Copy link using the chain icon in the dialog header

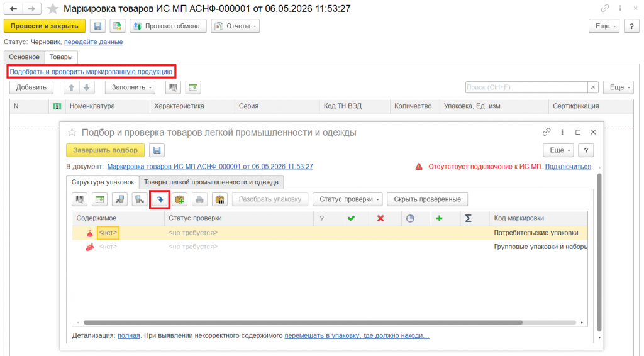(x=547, y=132)
